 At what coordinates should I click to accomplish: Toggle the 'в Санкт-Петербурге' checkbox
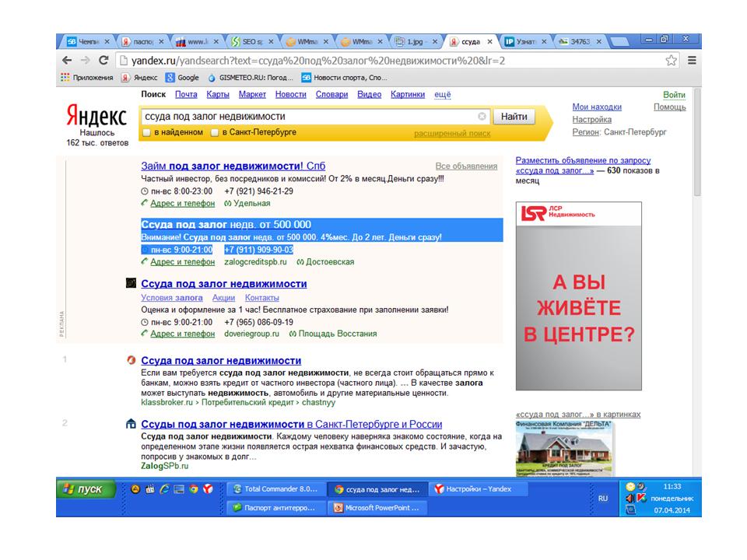coord(215,132)
